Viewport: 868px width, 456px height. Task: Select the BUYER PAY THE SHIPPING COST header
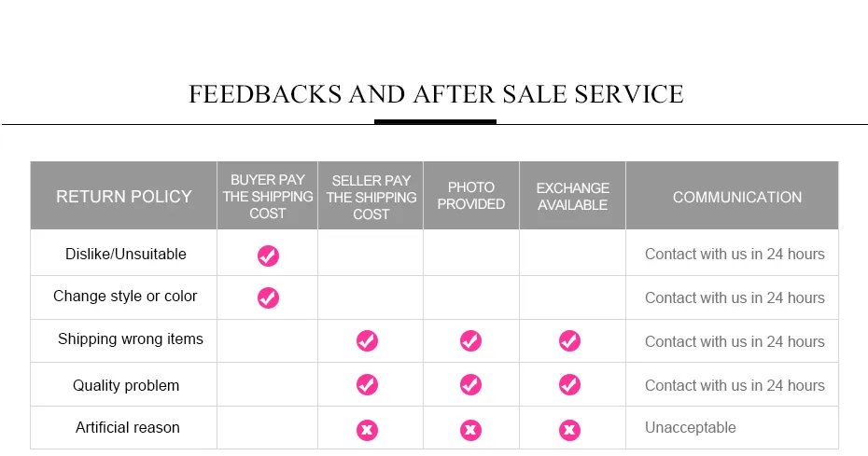[x=267, y=196]
